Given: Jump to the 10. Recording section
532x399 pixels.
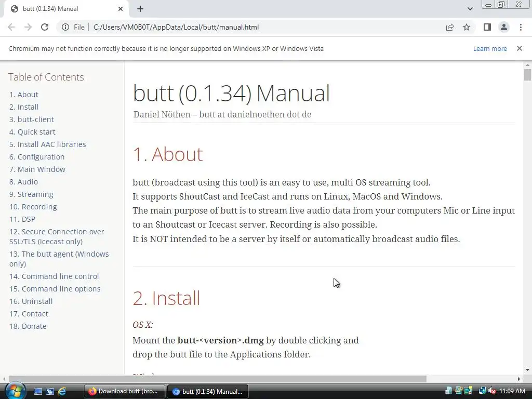Looking at the screenshot, I should 33,207.
